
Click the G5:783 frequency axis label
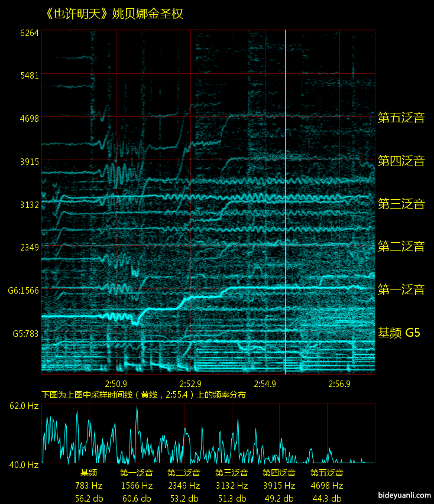pos(25,333)
